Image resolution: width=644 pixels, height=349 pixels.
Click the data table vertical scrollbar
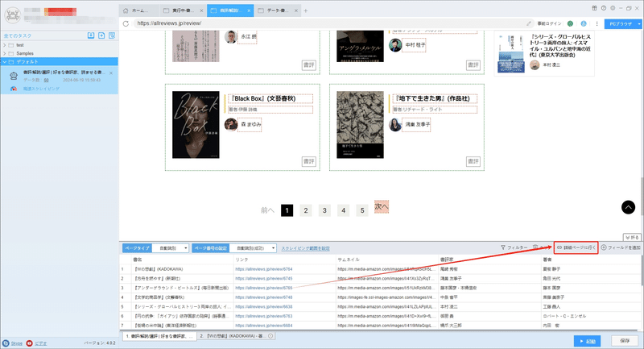pyautogui.click(x=642, y=269)
